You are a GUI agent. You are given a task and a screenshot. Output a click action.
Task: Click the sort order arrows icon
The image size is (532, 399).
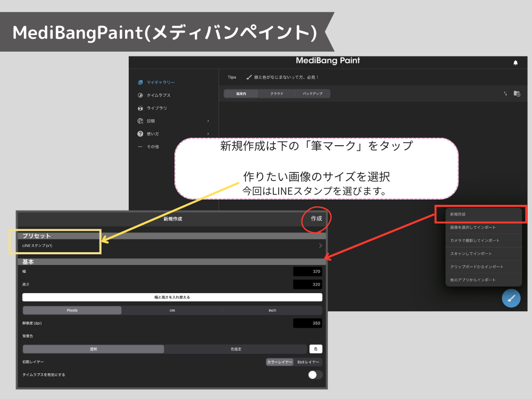coord(505,94)
